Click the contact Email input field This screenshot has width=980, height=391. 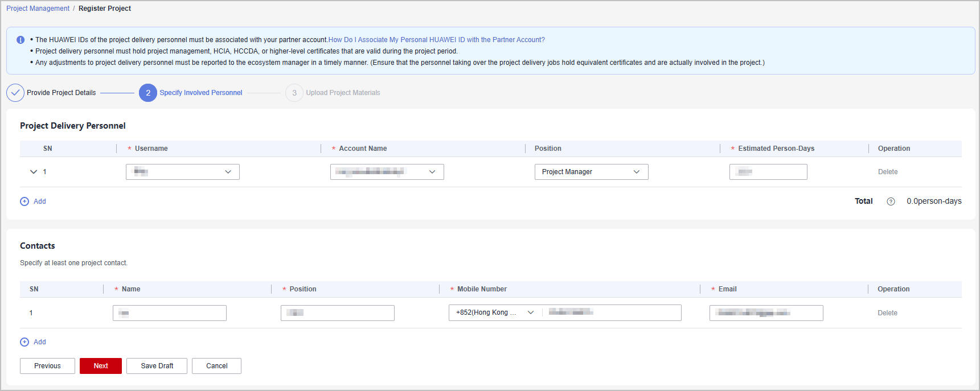[x=766, y=313]
